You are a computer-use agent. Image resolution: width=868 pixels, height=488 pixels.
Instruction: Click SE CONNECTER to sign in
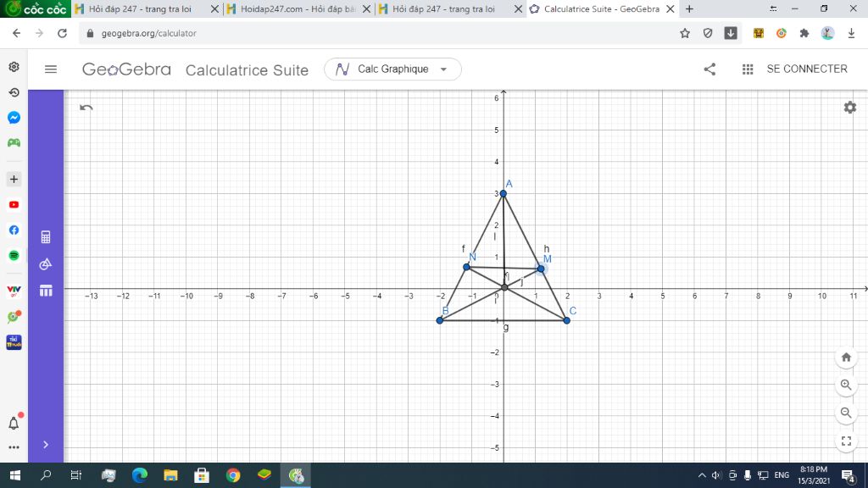point(807,69)
